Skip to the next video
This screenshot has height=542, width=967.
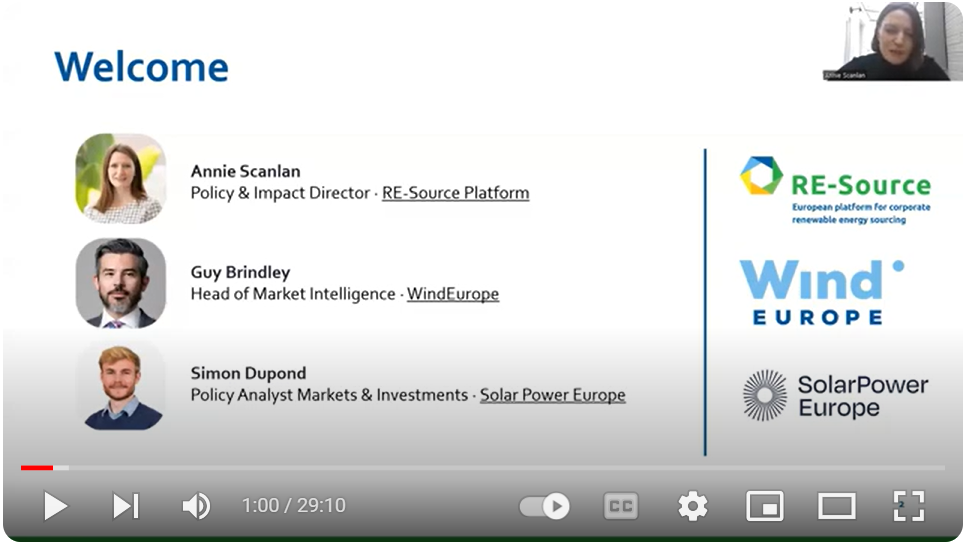(x=126, y=506)
